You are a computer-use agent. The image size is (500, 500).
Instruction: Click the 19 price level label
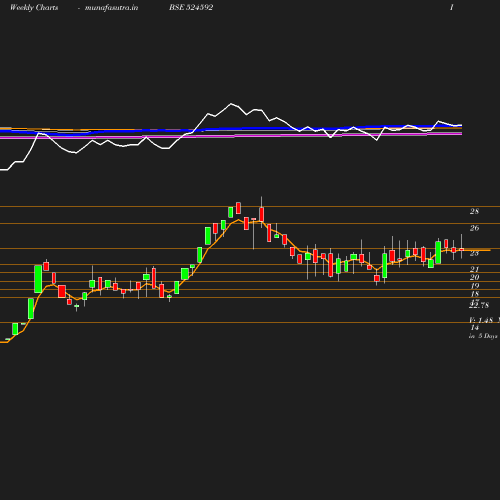[474, 286]
